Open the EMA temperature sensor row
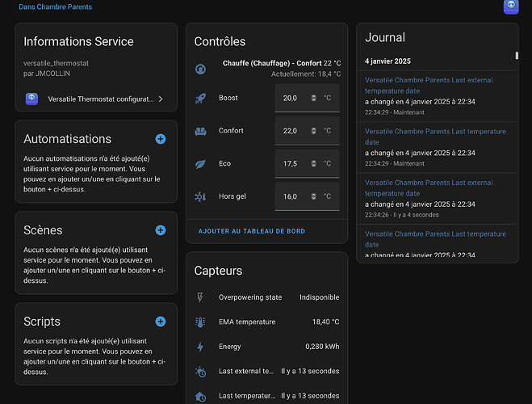 [x=267, y=322]
